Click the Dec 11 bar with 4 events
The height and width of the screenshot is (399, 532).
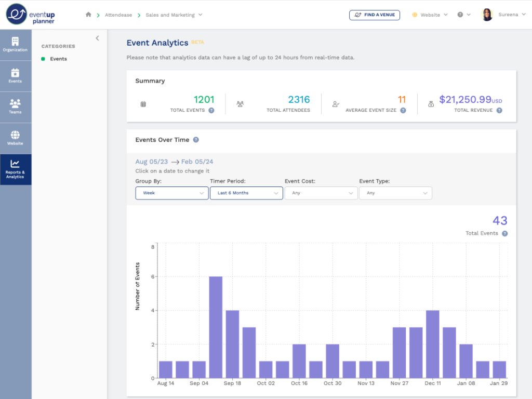433,344
